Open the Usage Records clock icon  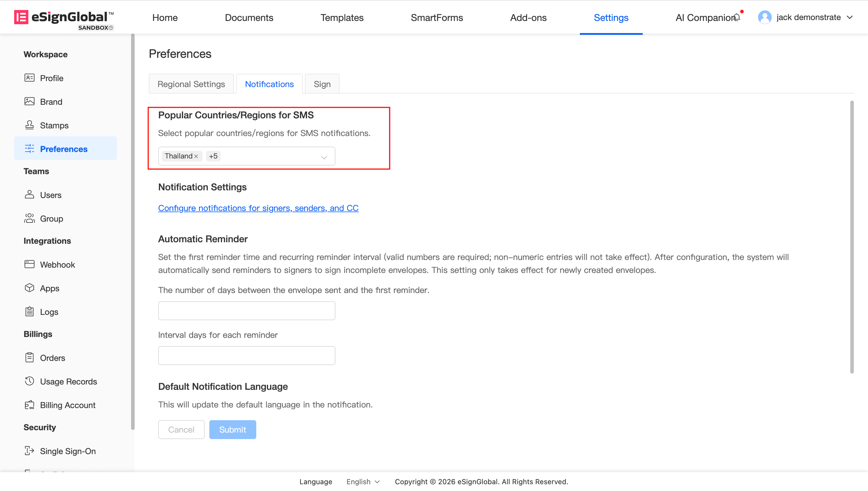[29, 381]
